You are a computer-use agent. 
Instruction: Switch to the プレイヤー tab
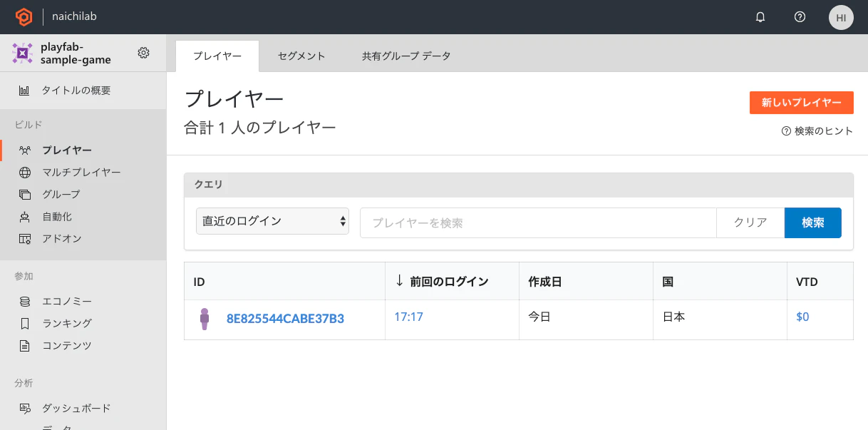(x=217, y=56)
